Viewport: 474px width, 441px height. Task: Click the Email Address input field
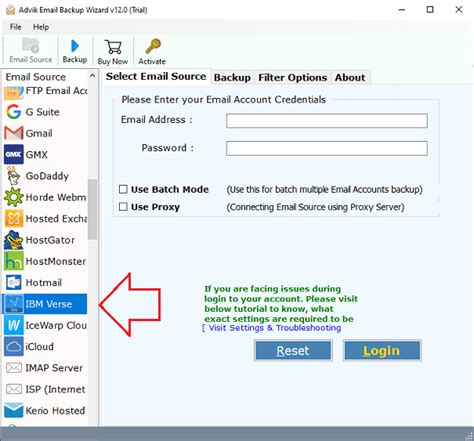pyautogui.click(x=327, y=121)
